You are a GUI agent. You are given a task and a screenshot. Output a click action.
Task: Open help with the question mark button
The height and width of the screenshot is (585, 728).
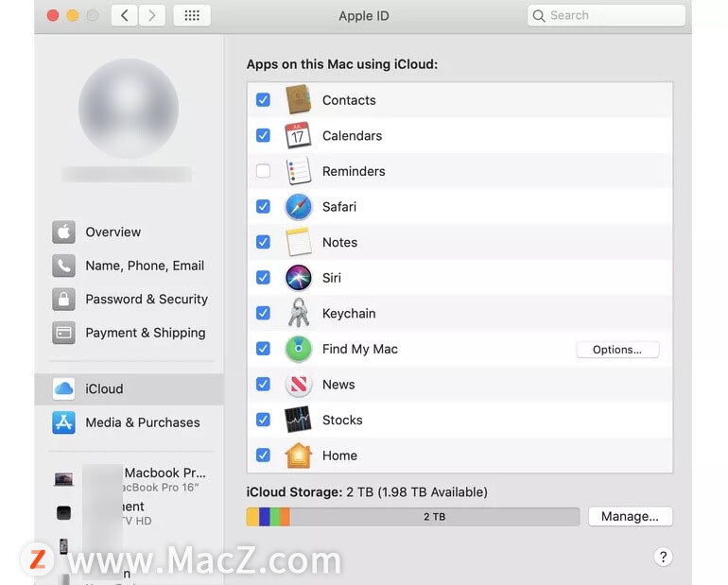coord(663,557)
